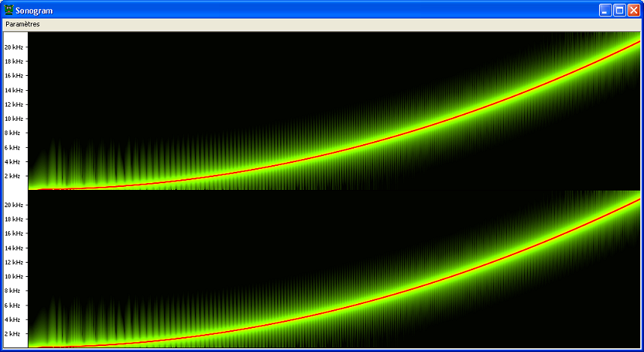Click the 10 kHz label on bottom channel
This screenshot has height=352, width=644.
pyautogui.click(x=13, y=276)
